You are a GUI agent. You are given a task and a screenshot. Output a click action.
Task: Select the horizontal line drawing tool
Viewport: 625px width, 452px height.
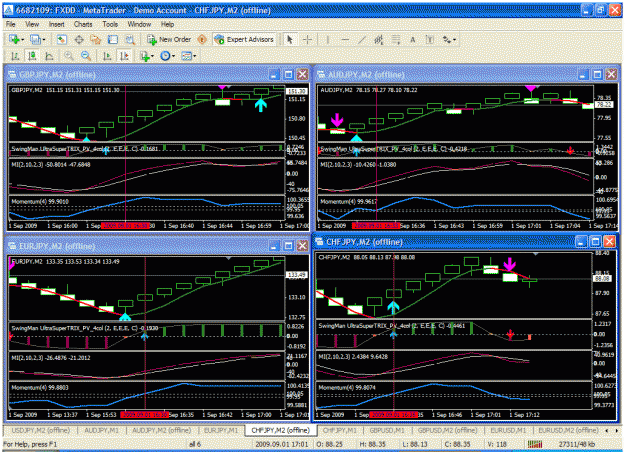(345, 39)
